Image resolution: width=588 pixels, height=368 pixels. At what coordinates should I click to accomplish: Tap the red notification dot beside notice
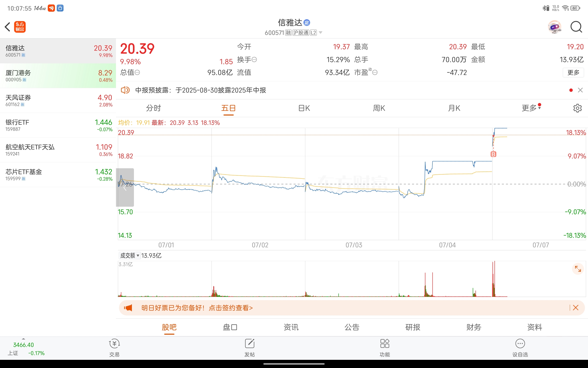point(571,90)
